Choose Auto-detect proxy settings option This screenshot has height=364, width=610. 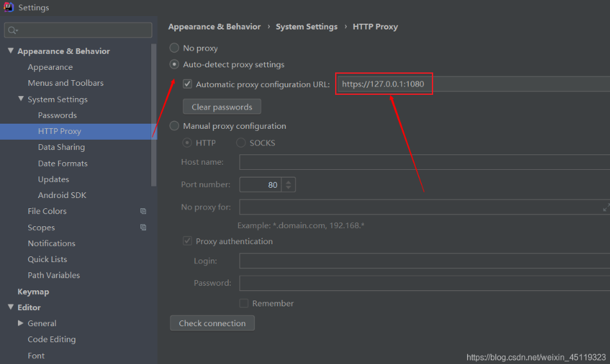[174, 65]
